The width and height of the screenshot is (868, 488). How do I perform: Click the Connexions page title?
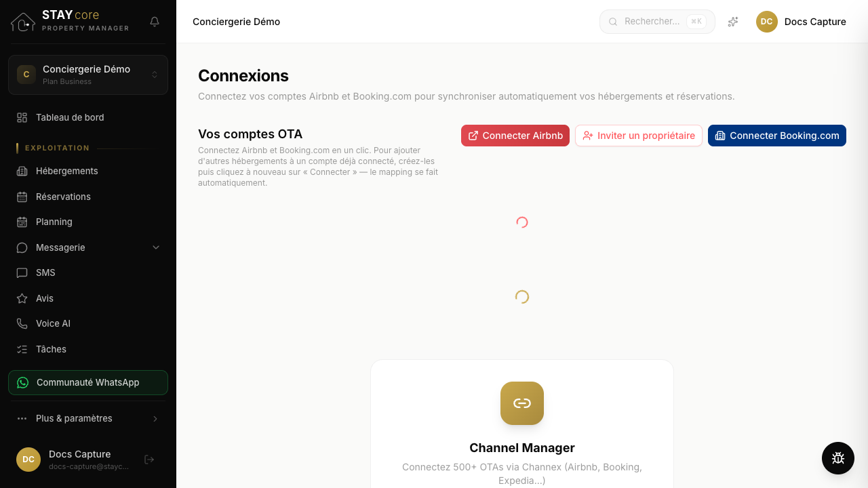click(x=243, y=75)
